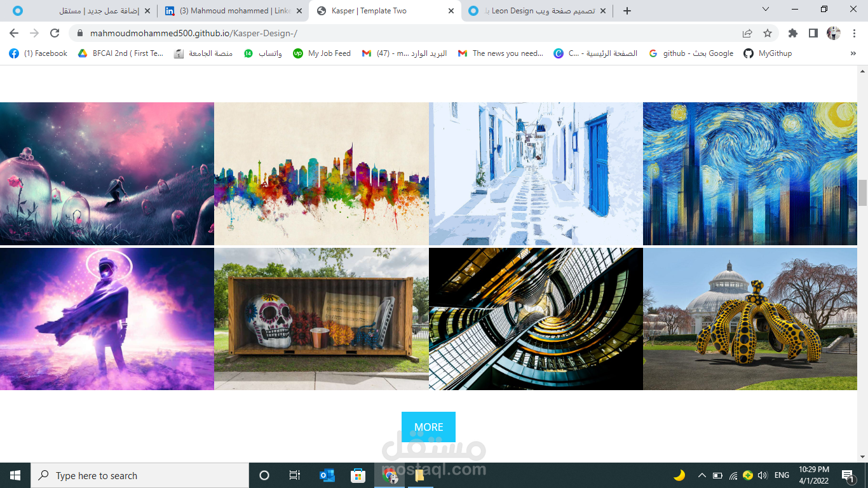Switch to the Mahmoud mohammed LinkedIn tab
This screenshot has width=868, height=488.
click(233, 11)
